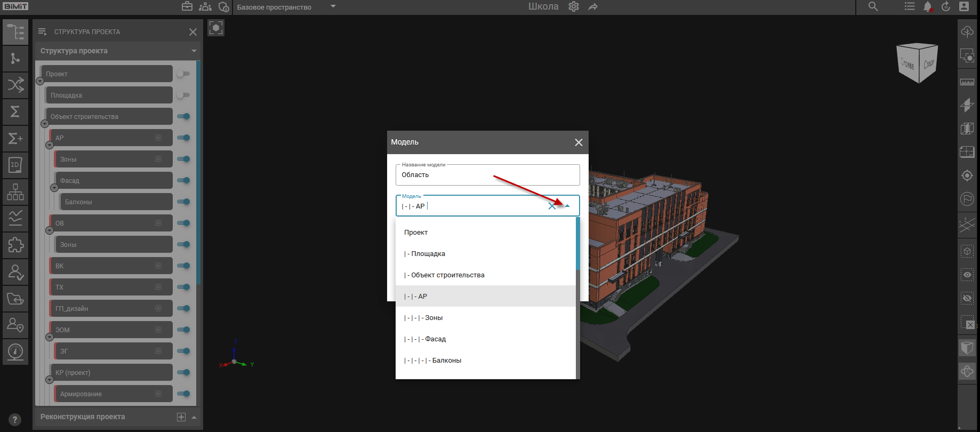Click the Название модели input field

coord(487,175)
